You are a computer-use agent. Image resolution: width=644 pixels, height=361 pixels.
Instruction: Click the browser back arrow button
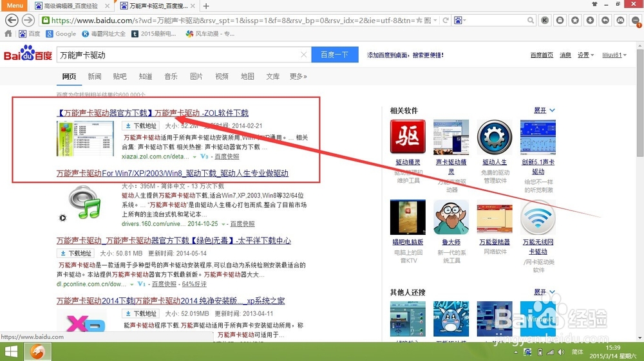pos(12,20)
